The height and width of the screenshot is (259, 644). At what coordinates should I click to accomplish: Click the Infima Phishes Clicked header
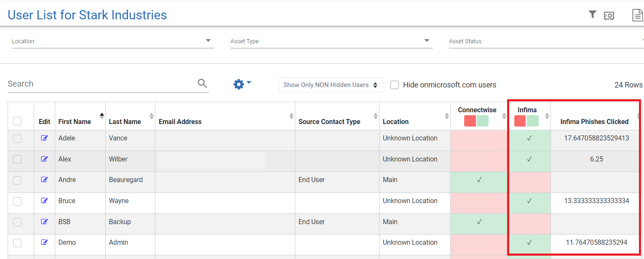coord(594,122)
